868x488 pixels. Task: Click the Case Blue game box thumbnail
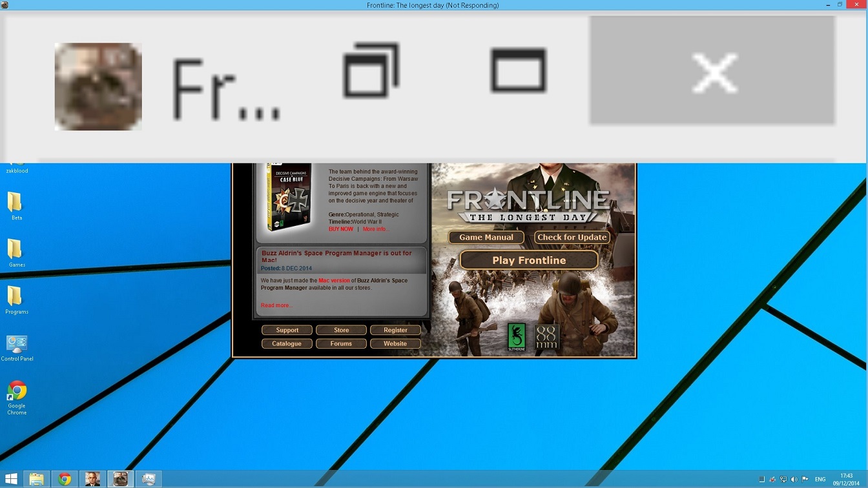click(289, 197)
